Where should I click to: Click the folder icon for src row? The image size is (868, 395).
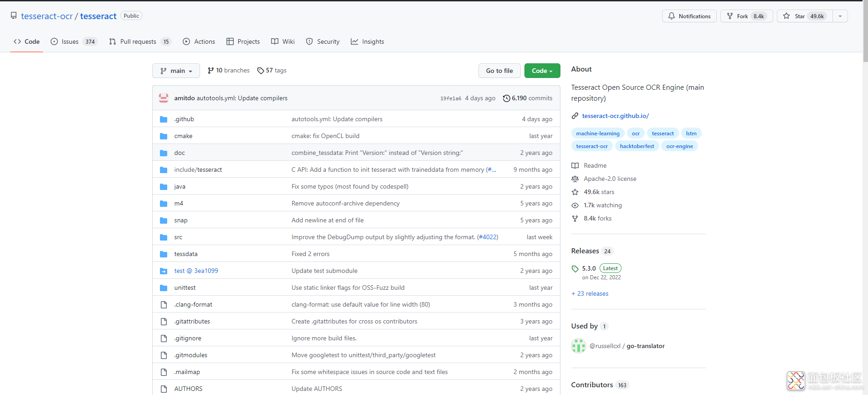pos(164,237)
